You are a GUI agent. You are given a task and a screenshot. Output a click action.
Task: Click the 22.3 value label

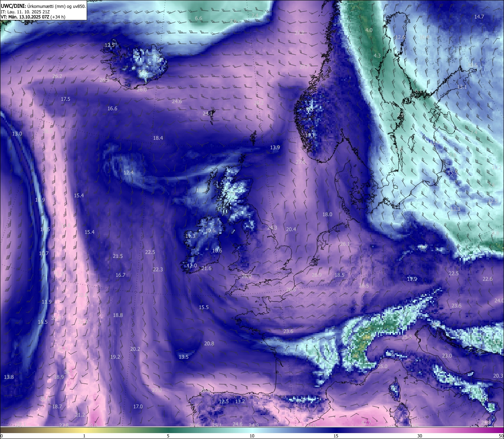(158, 269)
